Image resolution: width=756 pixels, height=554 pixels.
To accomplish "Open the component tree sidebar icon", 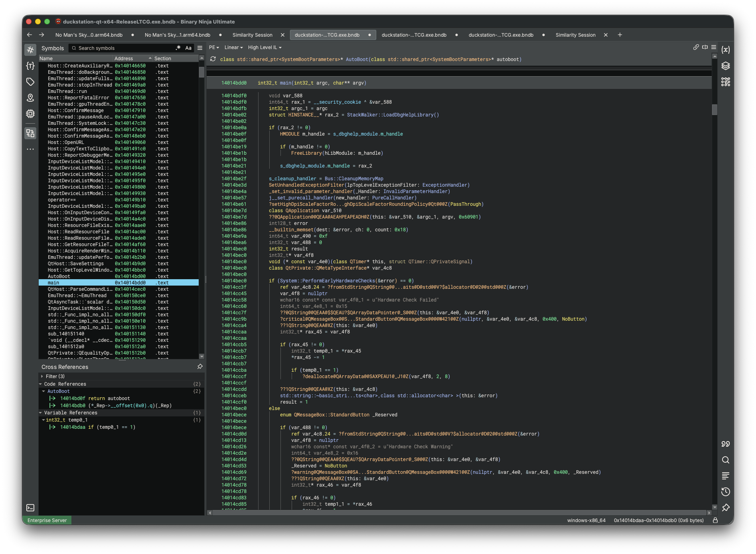I will [30, 133].
